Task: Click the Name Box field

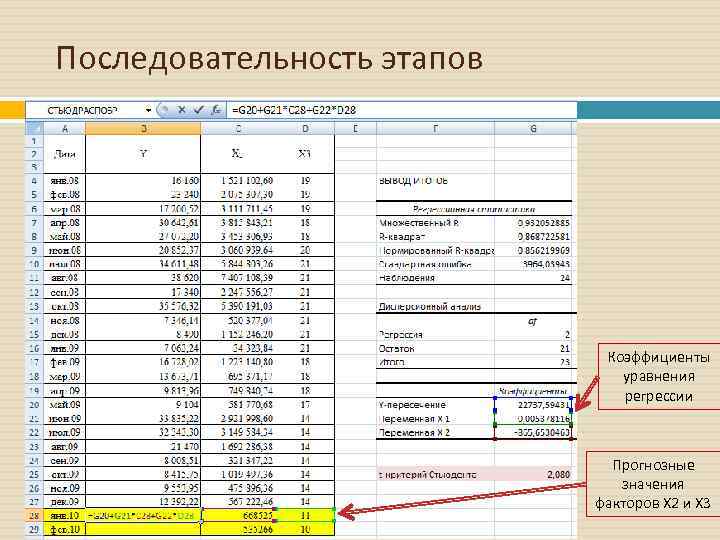Action: point(85,110)
